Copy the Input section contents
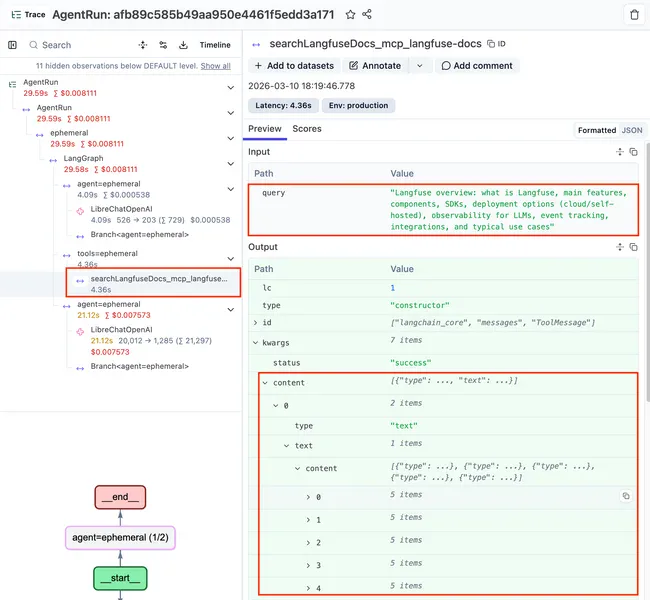Image resolution: width=650 pixels, height=600 pixels. [x=634, y=152]
